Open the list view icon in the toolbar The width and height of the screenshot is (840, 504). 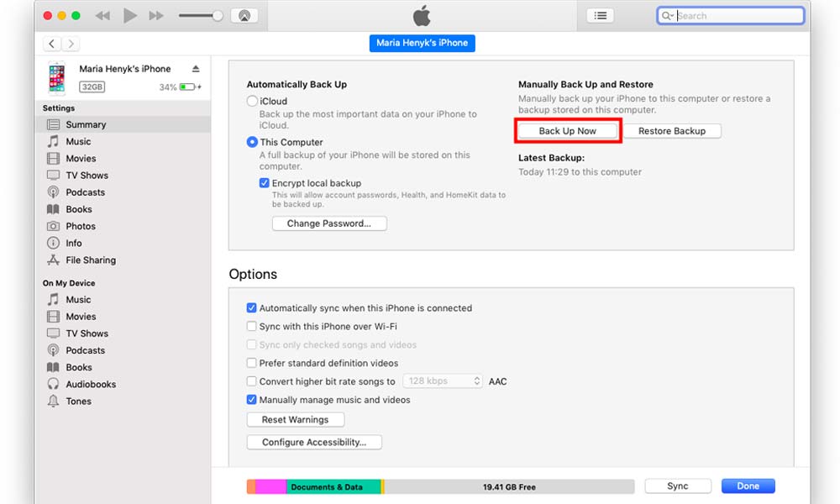click(600, 16)
